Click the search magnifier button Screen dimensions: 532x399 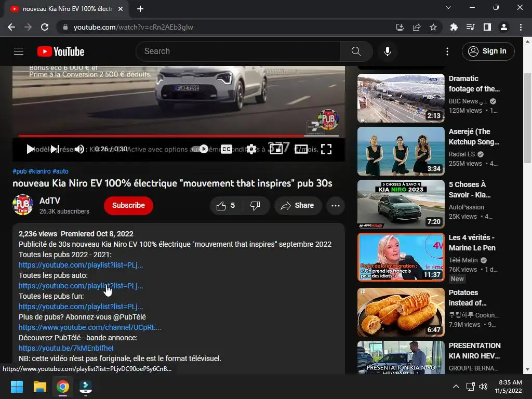tap(356, 51)
